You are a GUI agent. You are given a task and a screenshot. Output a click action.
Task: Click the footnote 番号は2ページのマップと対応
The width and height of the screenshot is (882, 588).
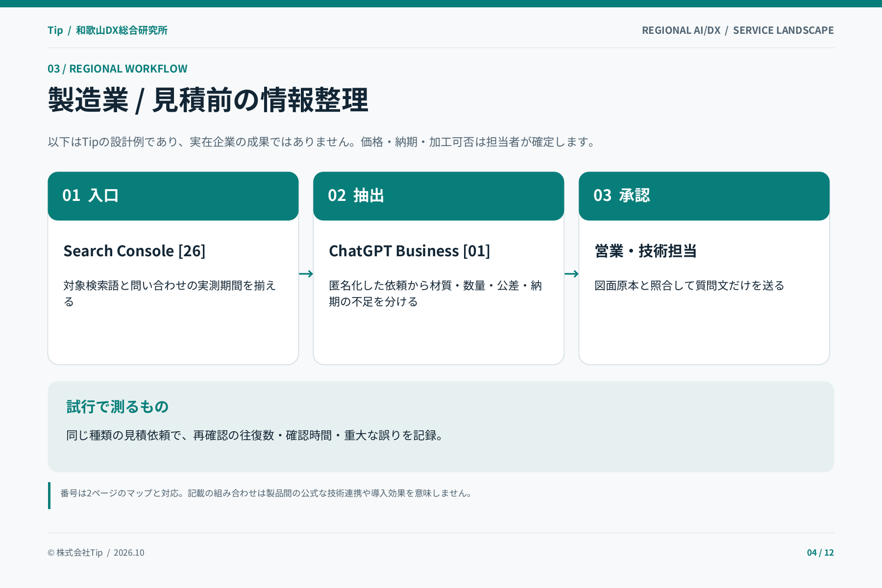pos(267,493)
